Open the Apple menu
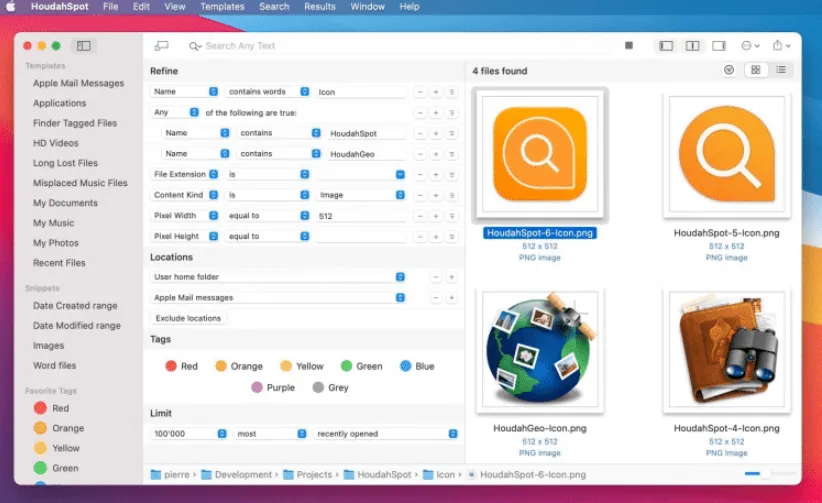Image resolution: width=822 pixels, height=503 pixels. tap(10, 7)
